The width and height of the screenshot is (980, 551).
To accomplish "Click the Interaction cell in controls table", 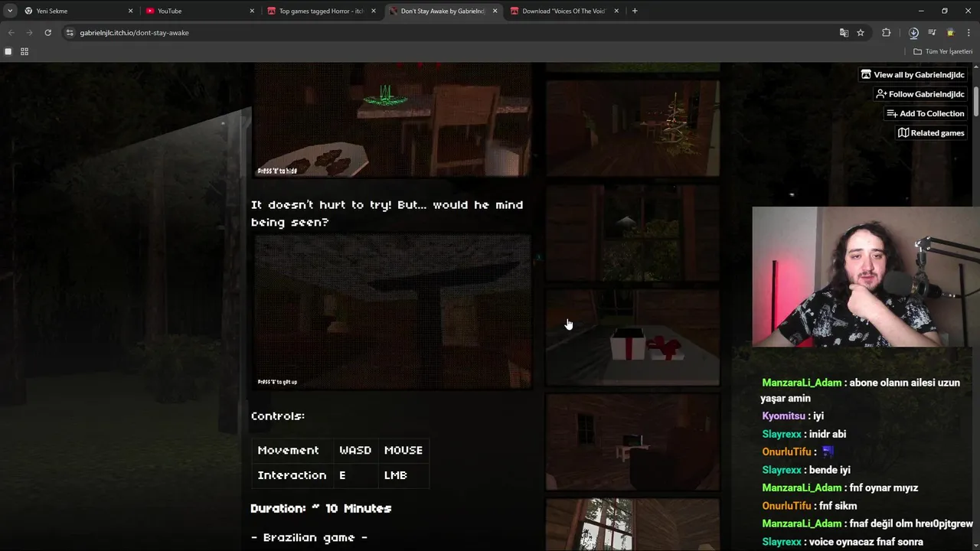I will [292, 475].
